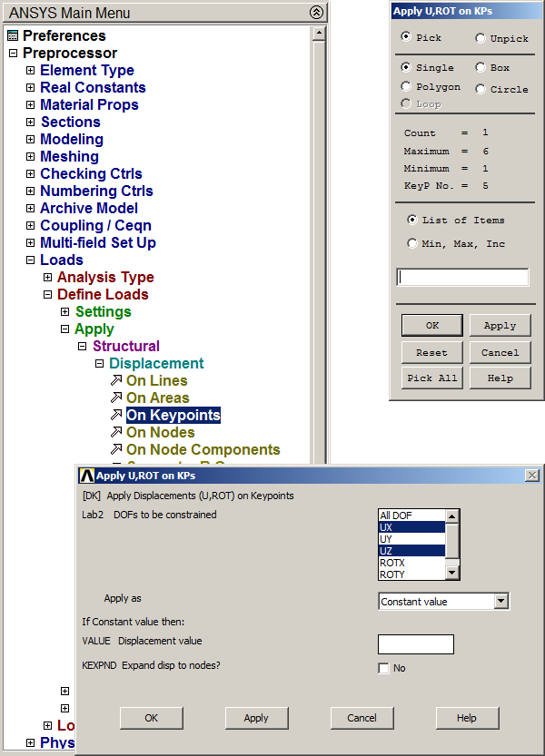Expand the Material Props node
Screen dimensions: 545x756
(x=30, y=104)
